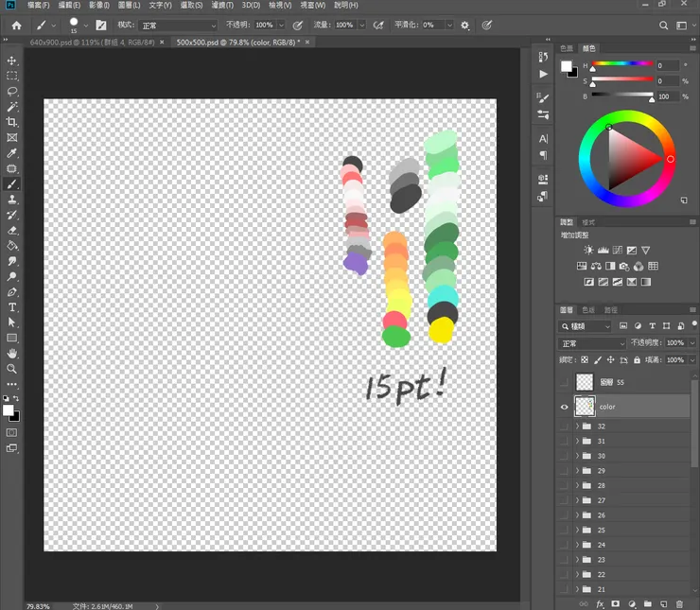700x610 pixels.
Task: Click the brush settings gear icon
Action: pyautogui.click(x=464, y=26)
